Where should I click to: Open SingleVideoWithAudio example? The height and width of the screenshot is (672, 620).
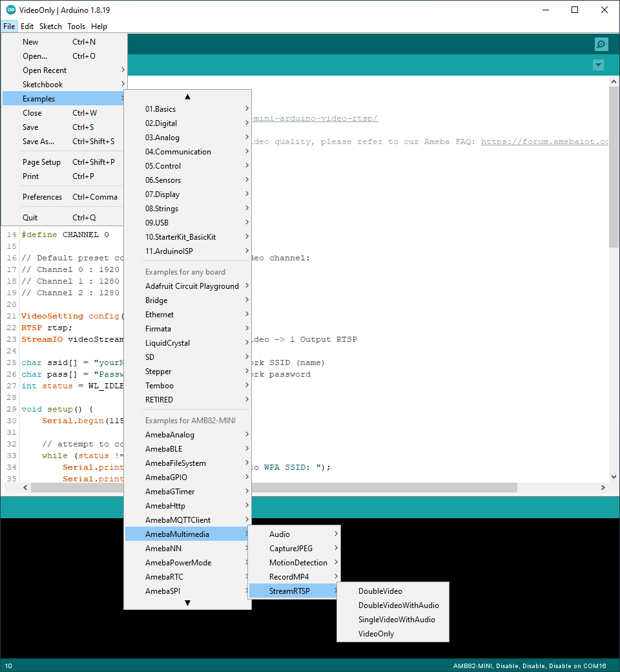(397, 620)
